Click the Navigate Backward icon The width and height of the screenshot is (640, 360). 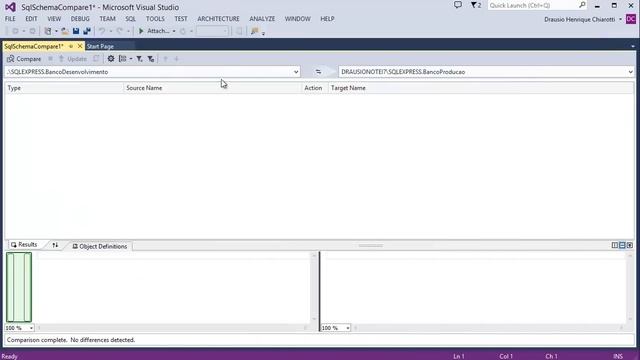coord(15,31)
